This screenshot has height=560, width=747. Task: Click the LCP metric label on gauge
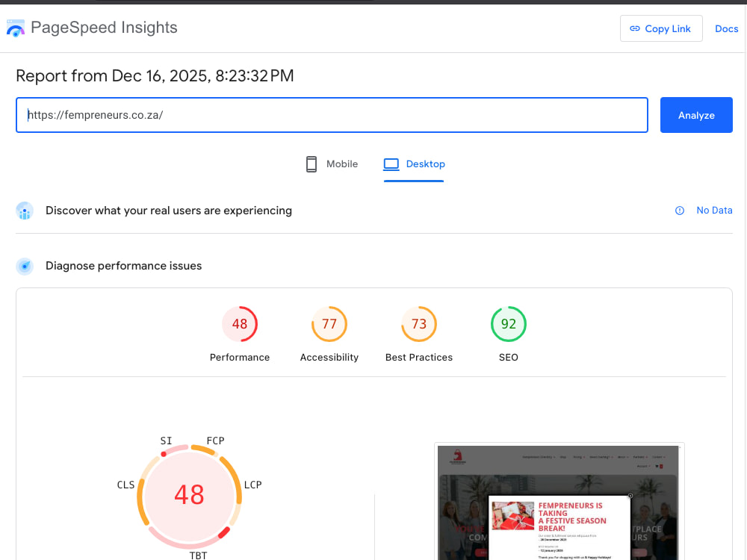pyautogui.click(x=253, y=485)
